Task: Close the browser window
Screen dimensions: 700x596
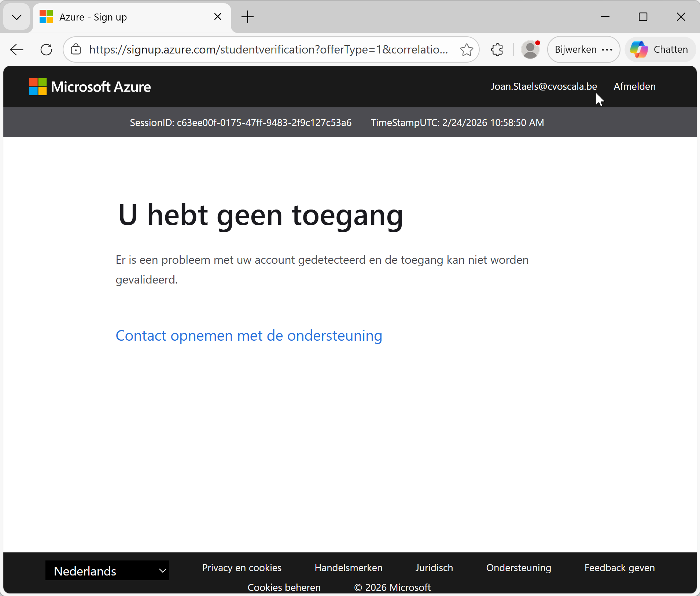Action: [x=681, y=17]
